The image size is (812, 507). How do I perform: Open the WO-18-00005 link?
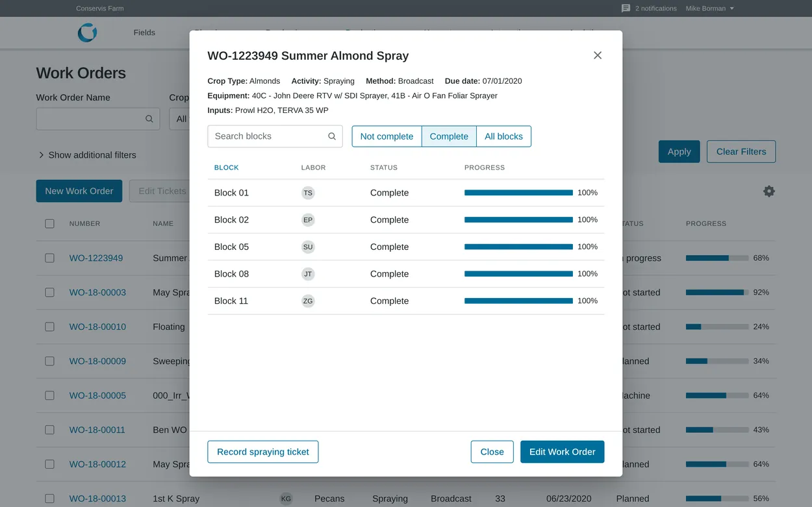[97, 395]
